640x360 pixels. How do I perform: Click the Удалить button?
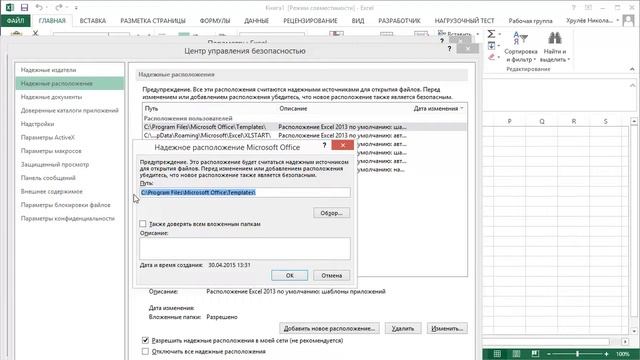click(x=403, y=328)
